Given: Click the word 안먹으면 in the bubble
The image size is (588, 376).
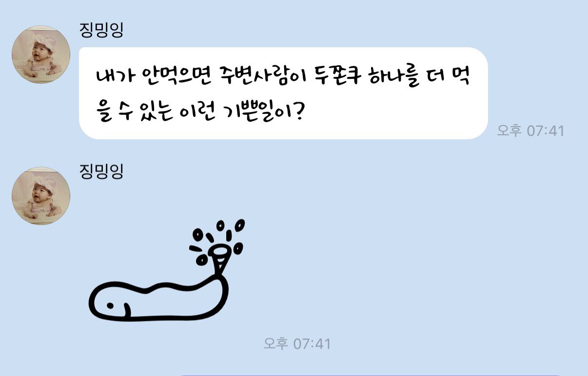Looking at the screenshot, I should tap(173, 77).
